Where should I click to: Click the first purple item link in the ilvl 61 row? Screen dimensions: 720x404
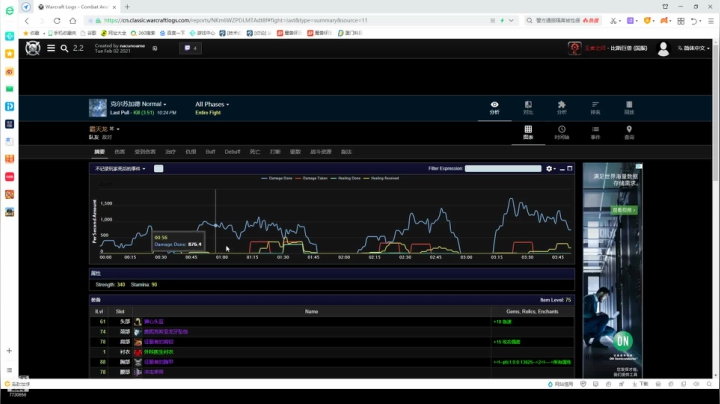tap(154, 322)
